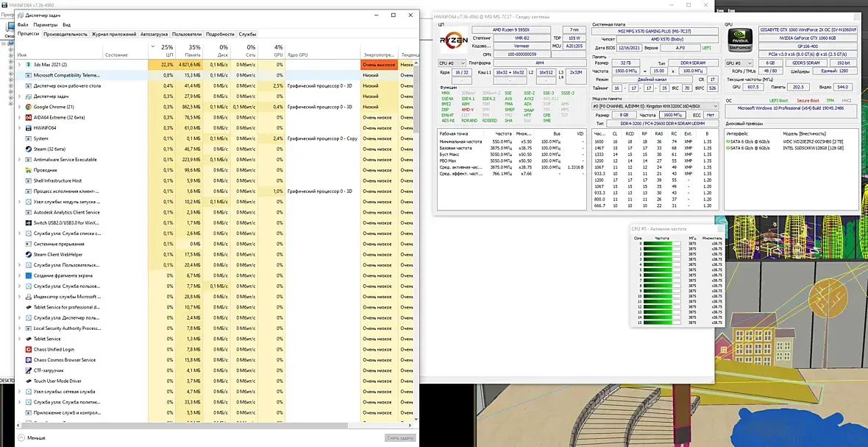Click the Очень высокое power usage cell

379,65
